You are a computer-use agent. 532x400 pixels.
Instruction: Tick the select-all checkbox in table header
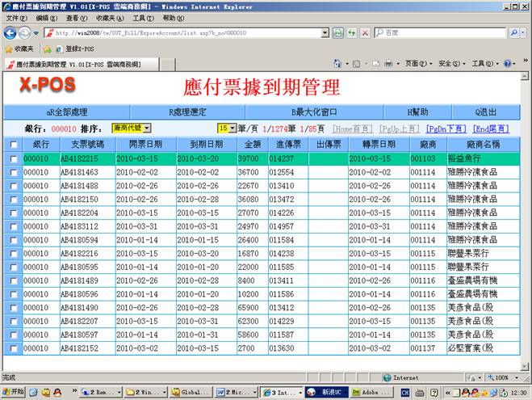pos(12,144)
